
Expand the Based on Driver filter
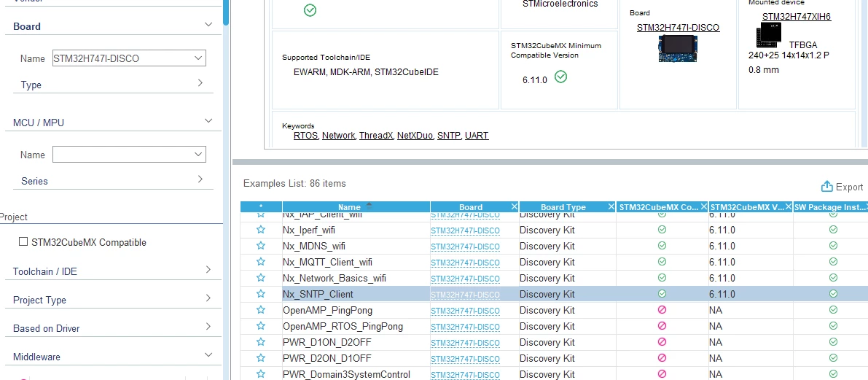coord(208,327)
